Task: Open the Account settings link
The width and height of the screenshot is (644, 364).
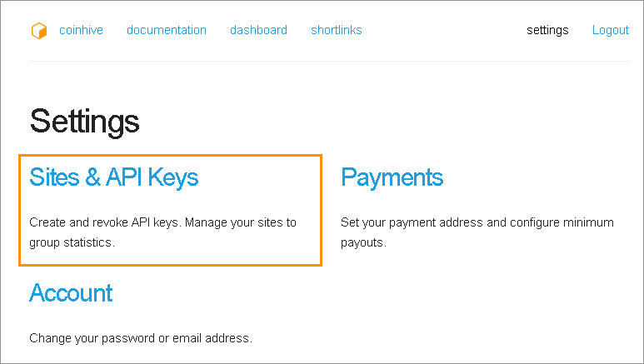Action: (71, 293)
